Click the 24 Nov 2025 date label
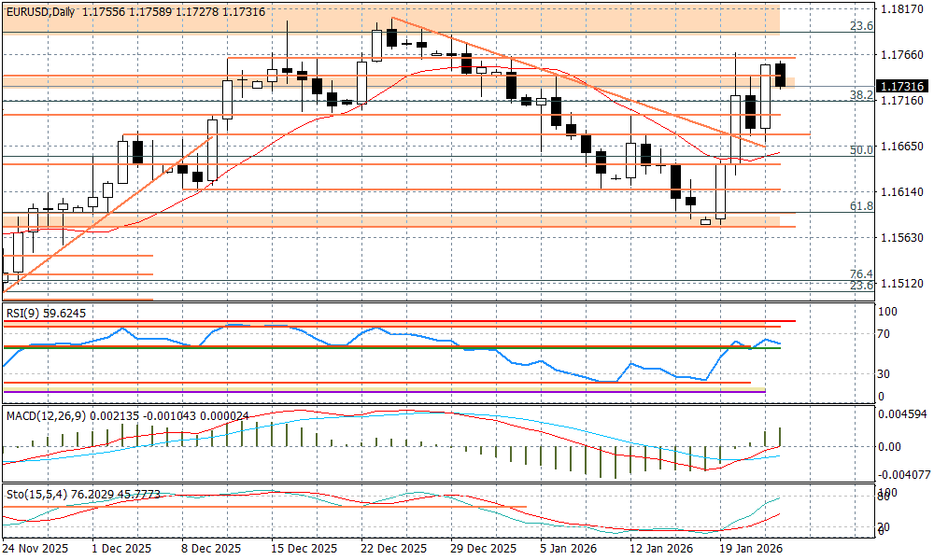 pyautogui.click(x=36, y=549)
